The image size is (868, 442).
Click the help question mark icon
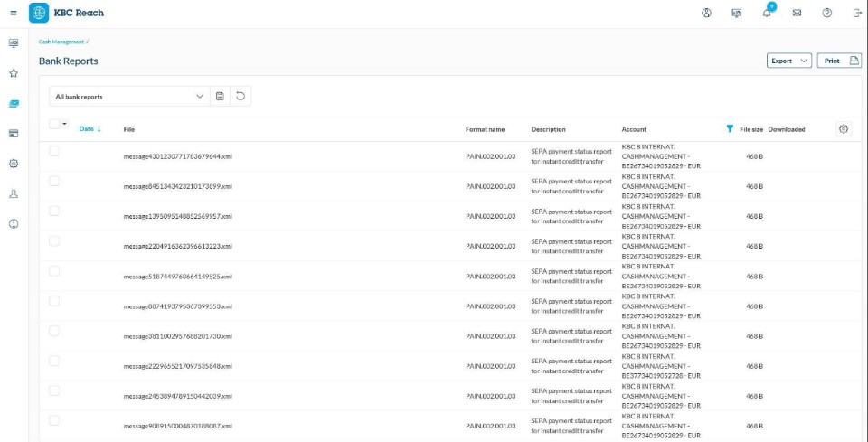point(826,14)
